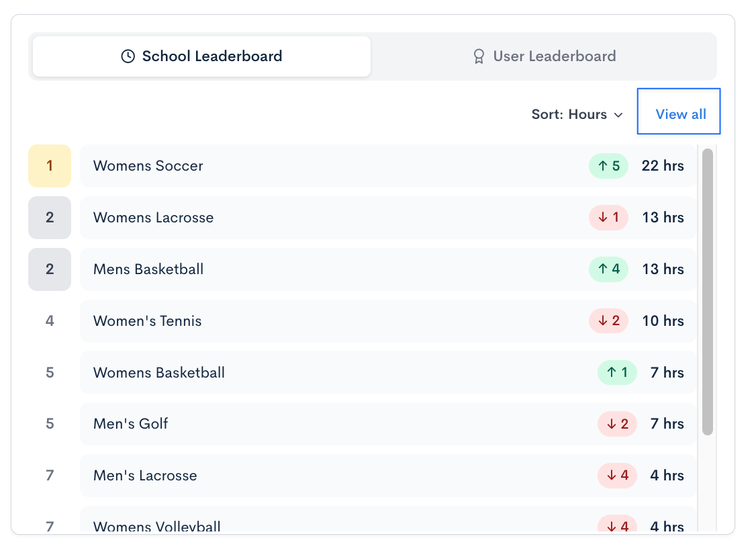Screen dimensions: 756x559
Task: Click the 10 hrs value for Women's Tennis
Action: click(663, 320)
